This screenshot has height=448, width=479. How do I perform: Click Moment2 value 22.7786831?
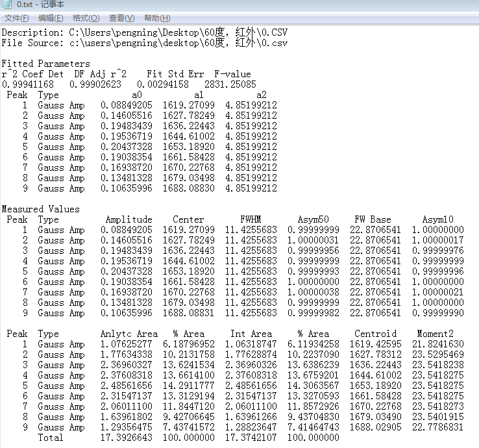437,427
